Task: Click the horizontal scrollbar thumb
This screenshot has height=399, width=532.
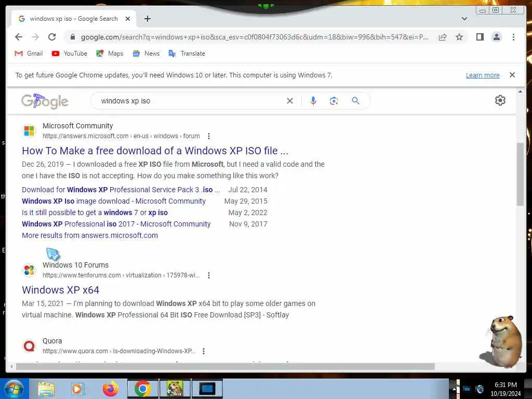Action: [225, 367]
